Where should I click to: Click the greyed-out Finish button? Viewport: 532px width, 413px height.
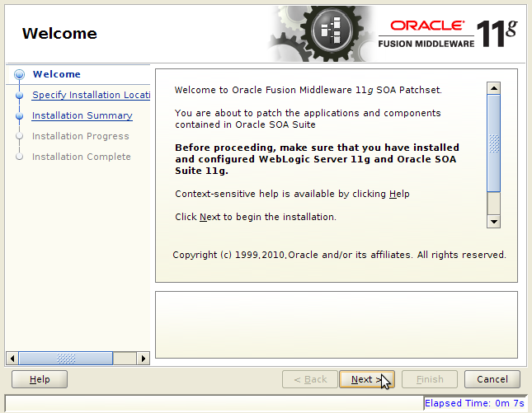tap(430, 379)
